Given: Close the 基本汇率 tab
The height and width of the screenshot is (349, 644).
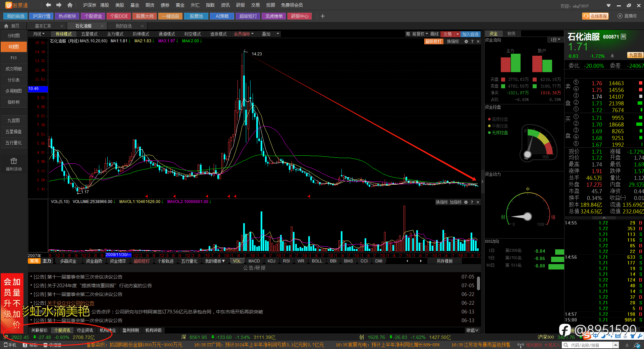Looking at the screenshot, I should tap(62, 26).
